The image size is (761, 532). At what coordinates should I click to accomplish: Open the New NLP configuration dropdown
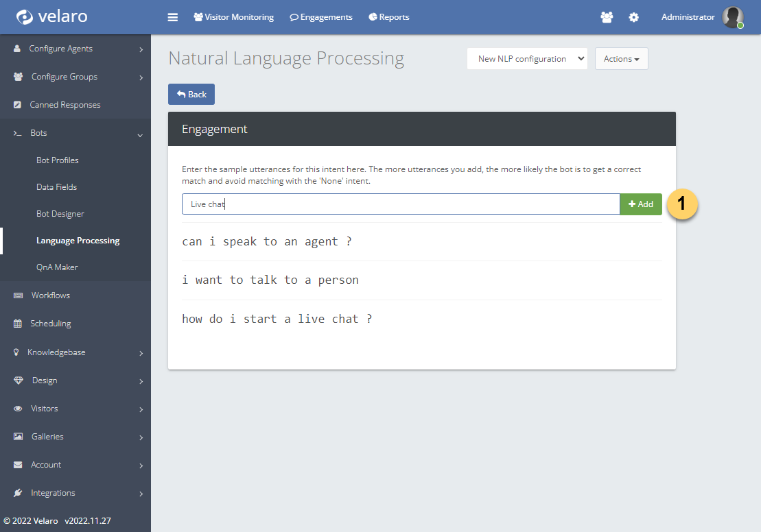pos(527,59)
